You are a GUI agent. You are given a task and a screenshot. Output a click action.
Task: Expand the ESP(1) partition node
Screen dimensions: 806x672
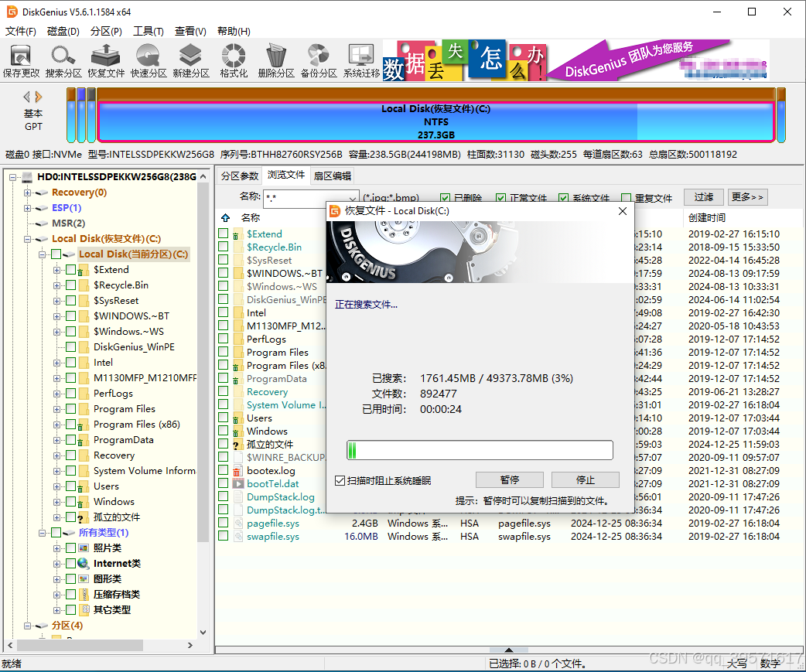[x=27, y=208]
